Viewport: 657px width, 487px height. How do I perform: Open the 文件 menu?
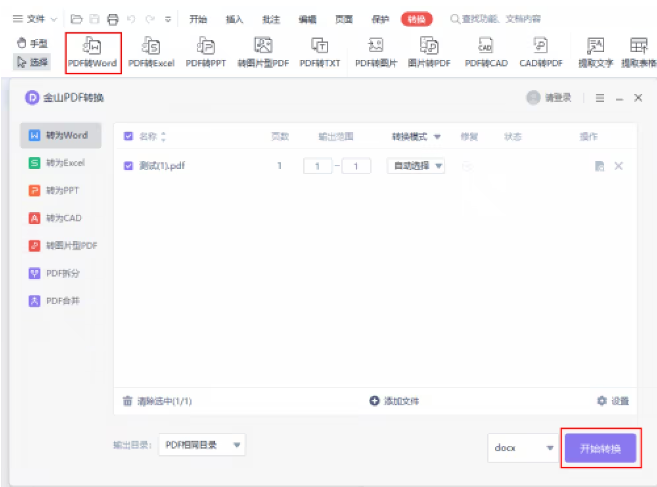(x=35, y=19)
